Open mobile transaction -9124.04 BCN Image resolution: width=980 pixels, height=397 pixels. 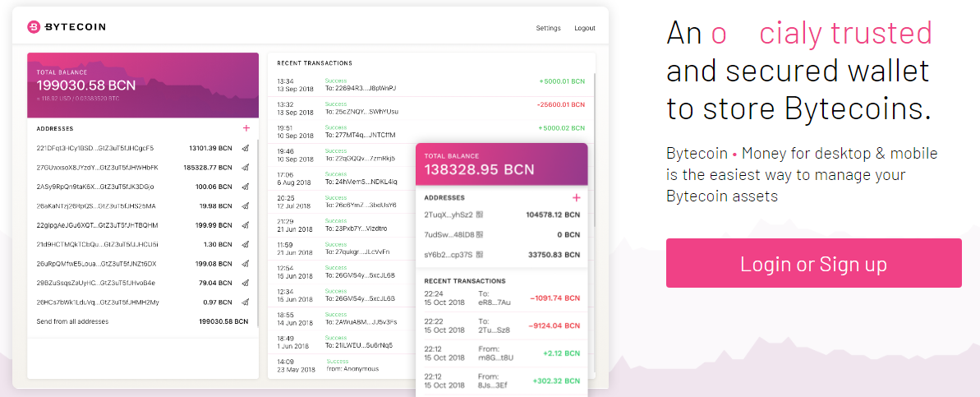[502, 325]
